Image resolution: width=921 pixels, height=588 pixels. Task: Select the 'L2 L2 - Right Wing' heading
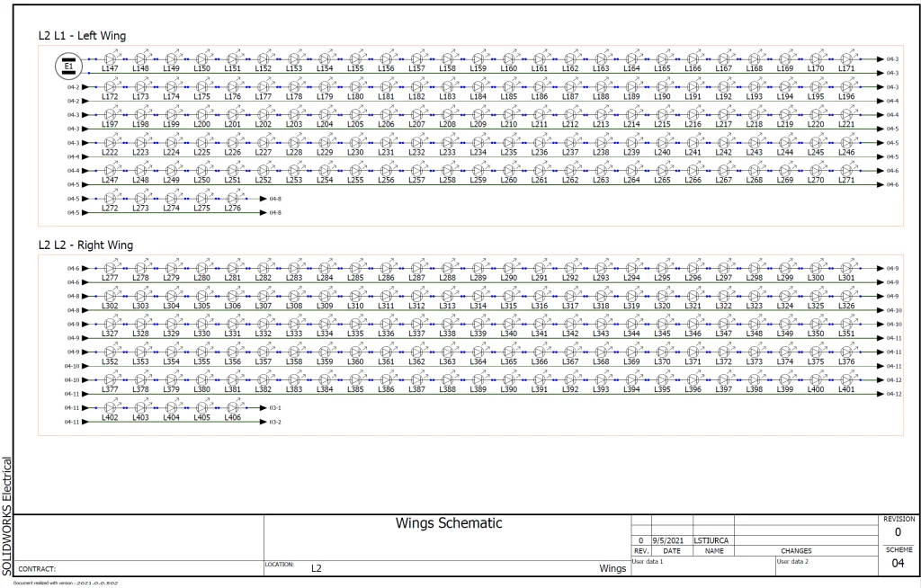point(85,245)
